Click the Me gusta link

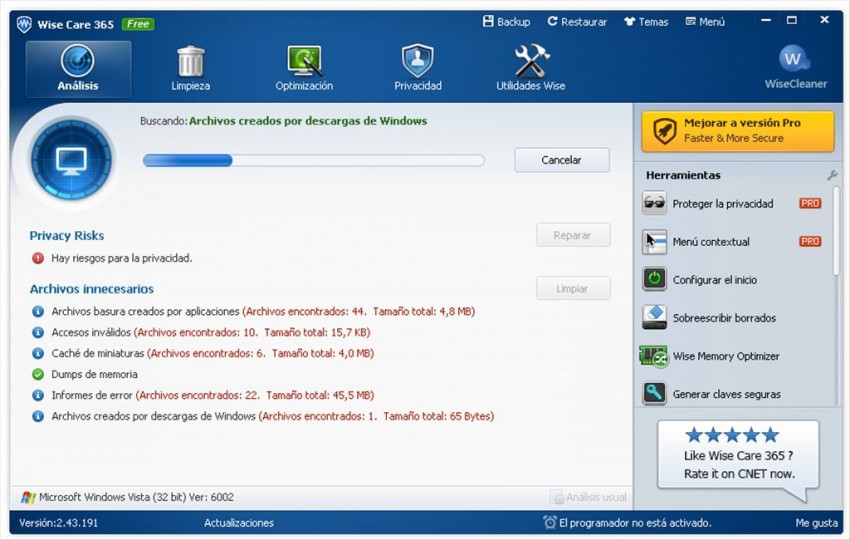pos(816,523)
